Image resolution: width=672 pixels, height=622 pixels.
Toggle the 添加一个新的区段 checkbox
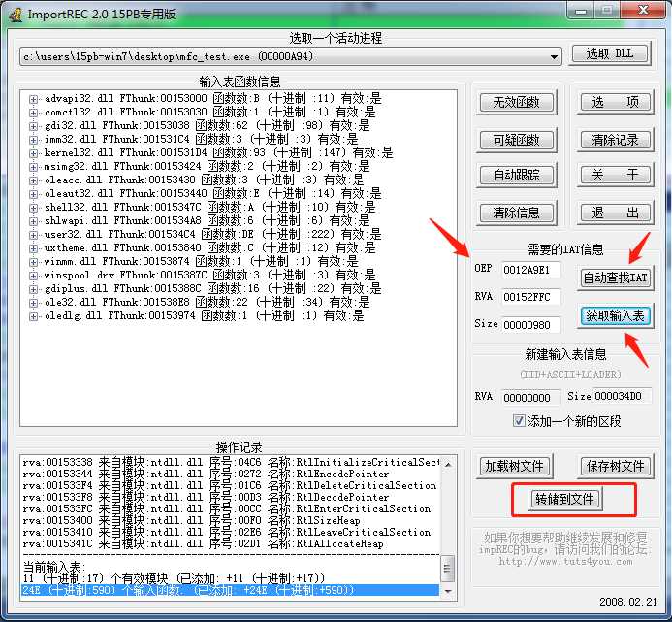tap(519, 421)
